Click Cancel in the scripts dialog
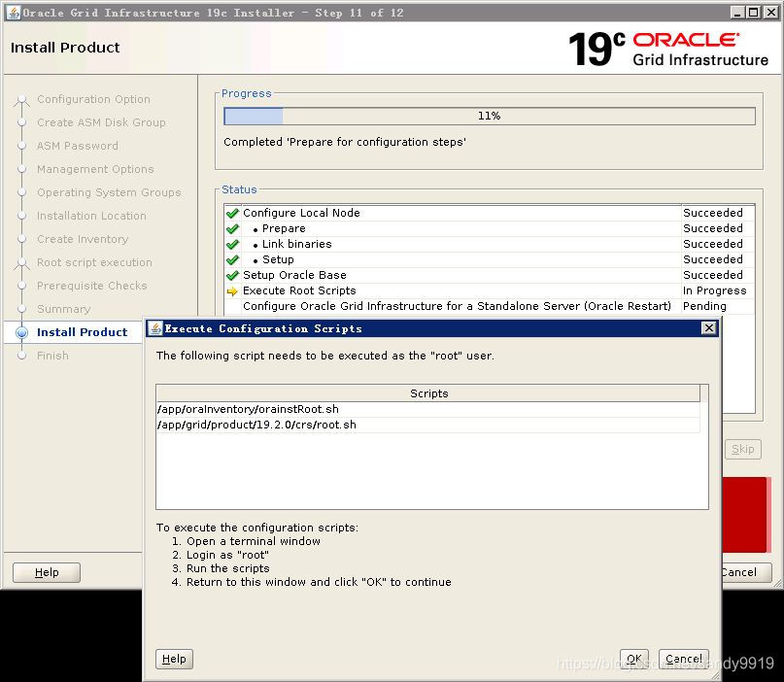Viewport: 784px width, 682px height. (x=684, y=659)
